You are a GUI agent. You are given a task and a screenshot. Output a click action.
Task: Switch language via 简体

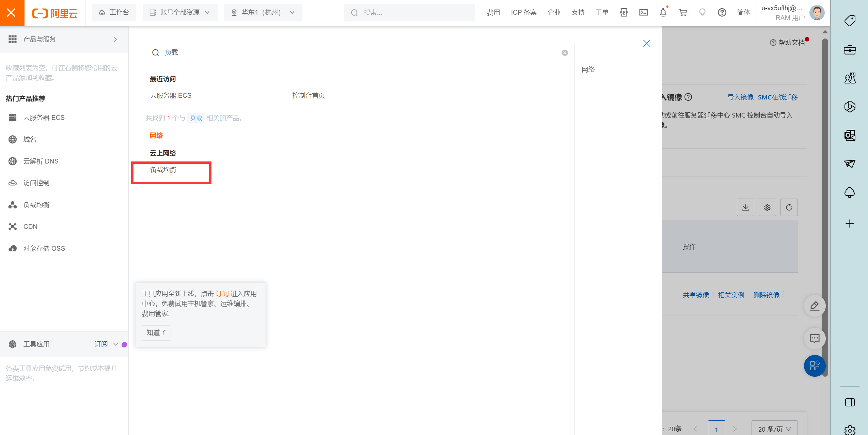tap(743, 13)
